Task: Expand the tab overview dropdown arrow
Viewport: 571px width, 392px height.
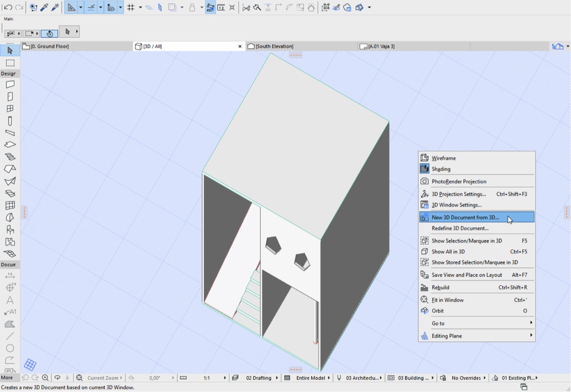Action: point(568,46)
